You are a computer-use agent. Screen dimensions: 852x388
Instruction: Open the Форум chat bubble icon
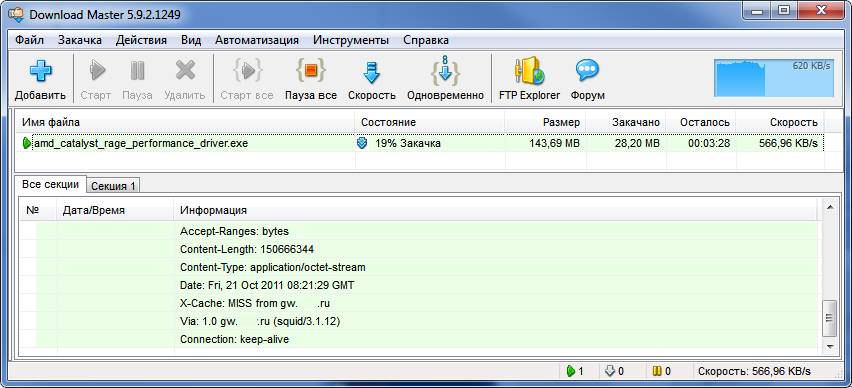pyautogui.click(x=587, y=71)
